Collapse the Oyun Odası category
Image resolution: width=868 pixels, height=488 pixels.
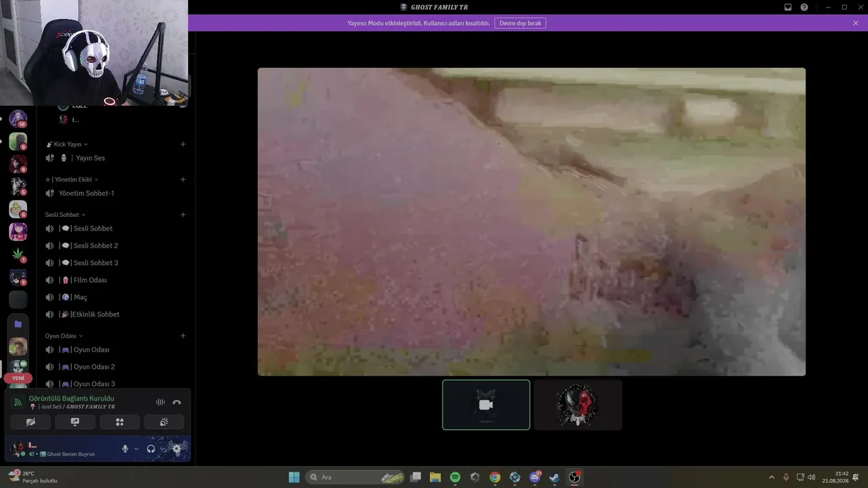click(x=64, y=335)
